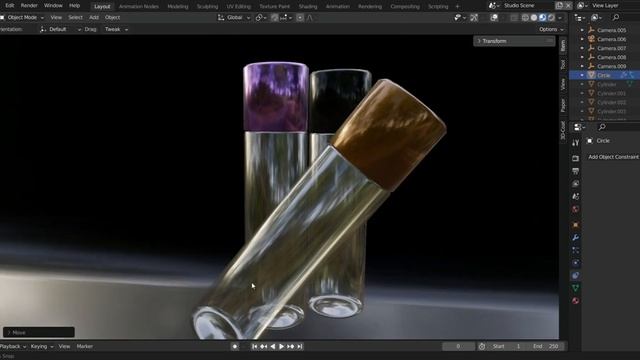The height and width of the screenshot is (360, 640).
Task: Click the mesh icon of the Cylinder row
Action: click(591, 84)
